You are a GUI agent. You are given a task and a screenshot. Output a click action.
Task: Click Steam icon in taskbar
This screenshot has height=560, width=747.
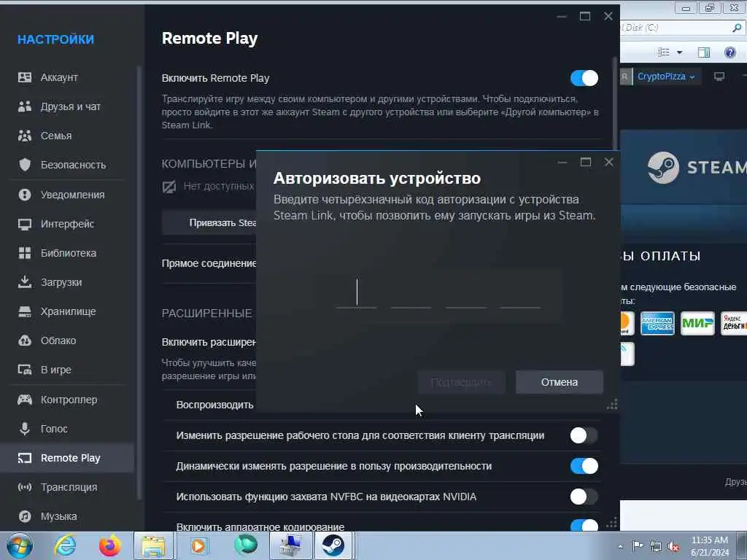tap(333, 545)
